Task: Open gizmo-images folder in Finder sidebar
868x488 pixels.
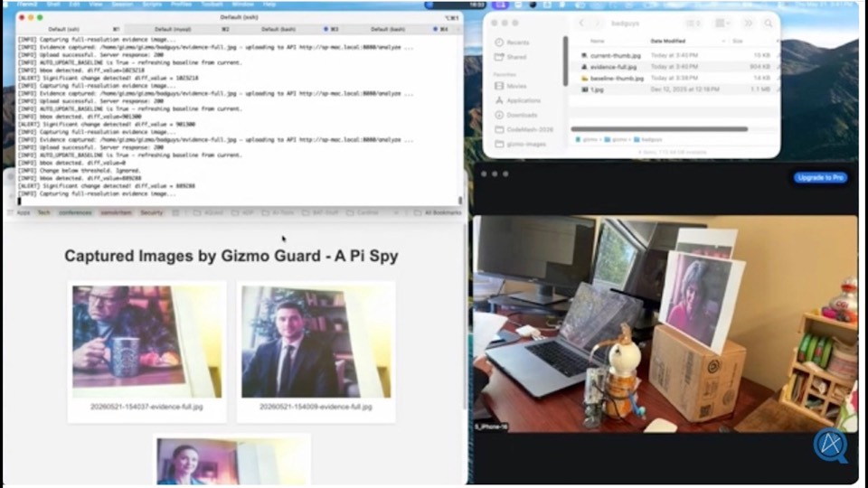Action: (521, 144)
